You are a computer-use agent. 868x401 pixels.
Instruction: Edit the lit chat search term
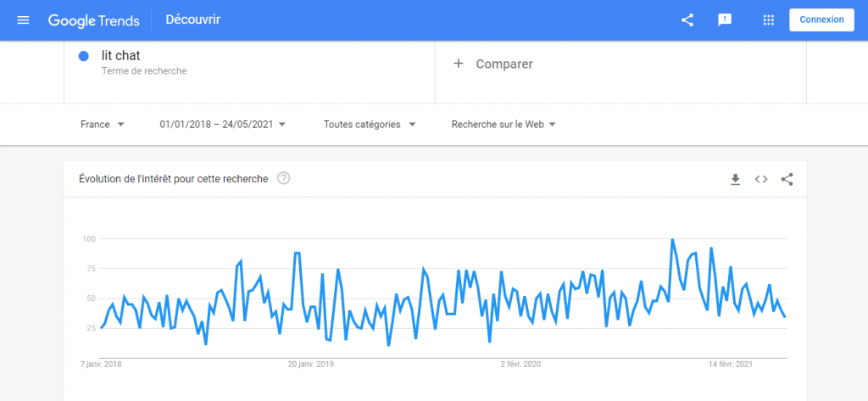[x=120, y=56]
